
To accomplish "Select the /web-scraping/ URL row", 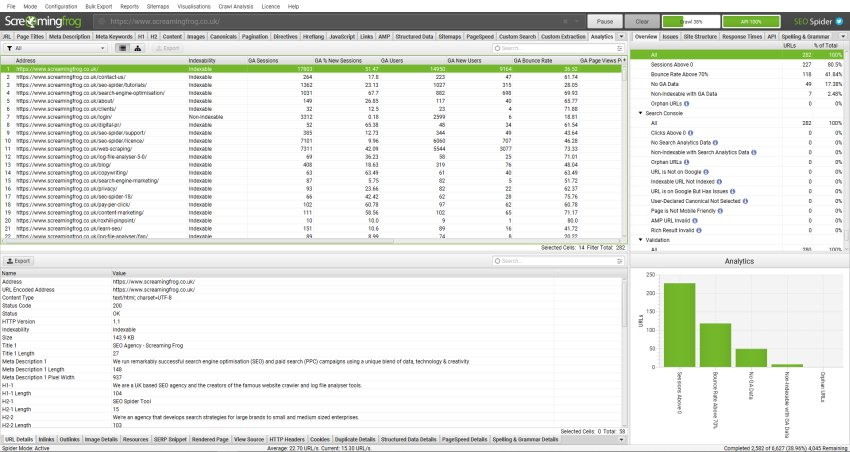I will (312, 148).
